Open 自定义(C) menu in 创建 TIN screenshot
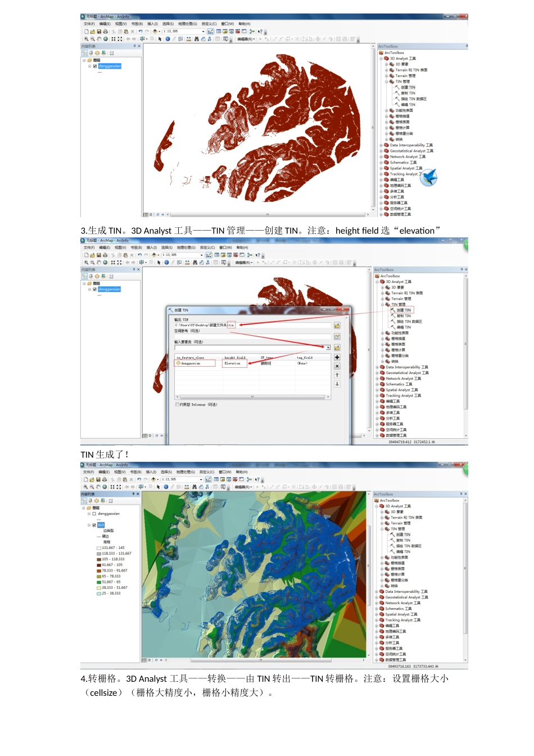Image resolution: width=534 pixels, height=756 pixels. 207,247
